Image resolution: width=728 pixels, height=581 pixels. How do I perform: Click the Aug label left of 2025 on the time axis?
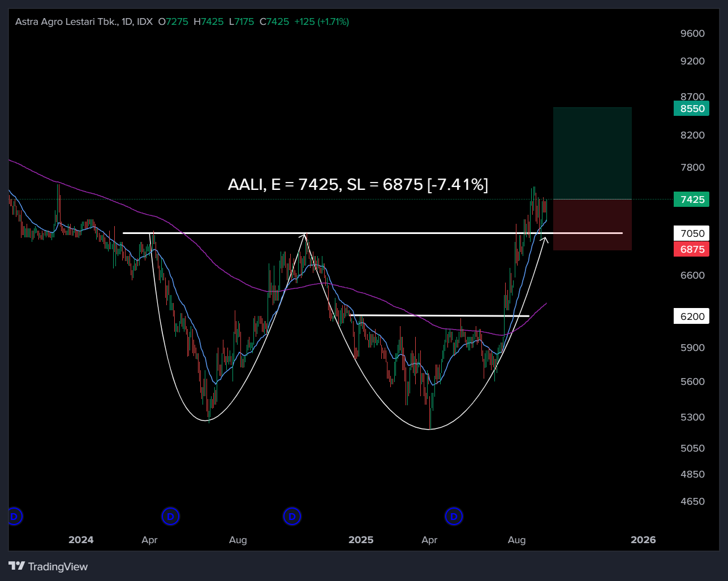pyautogui.click(x=238, y=540)
